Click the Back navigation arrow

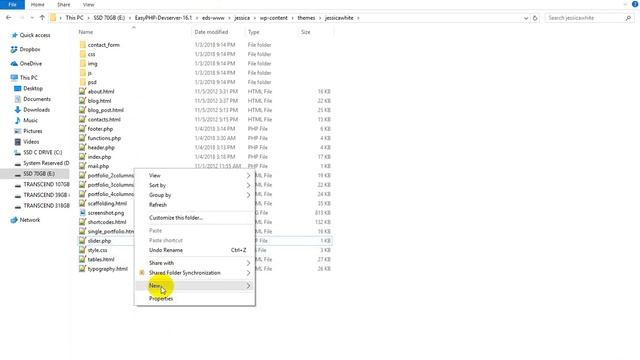click(x=9, y=18)
